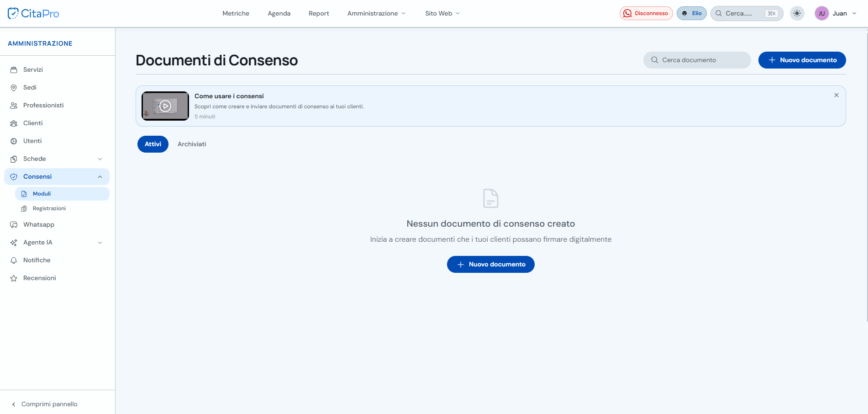Toggle the light/dark theme sun icon
Image resolution: width=868 pixels, height=414 pixels.
(x=797, y=13)
